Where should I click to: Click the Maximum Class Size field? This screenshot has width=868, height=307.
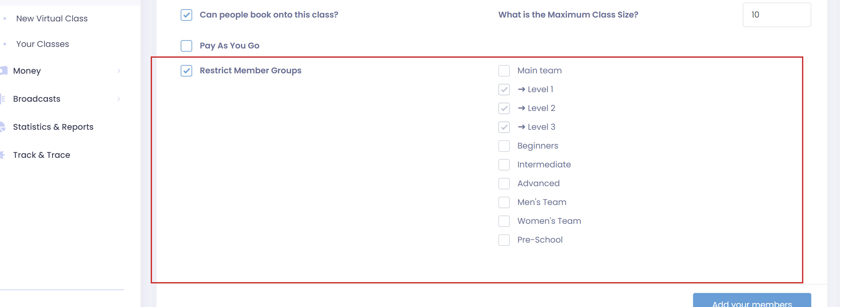click(x=776, y=15)
